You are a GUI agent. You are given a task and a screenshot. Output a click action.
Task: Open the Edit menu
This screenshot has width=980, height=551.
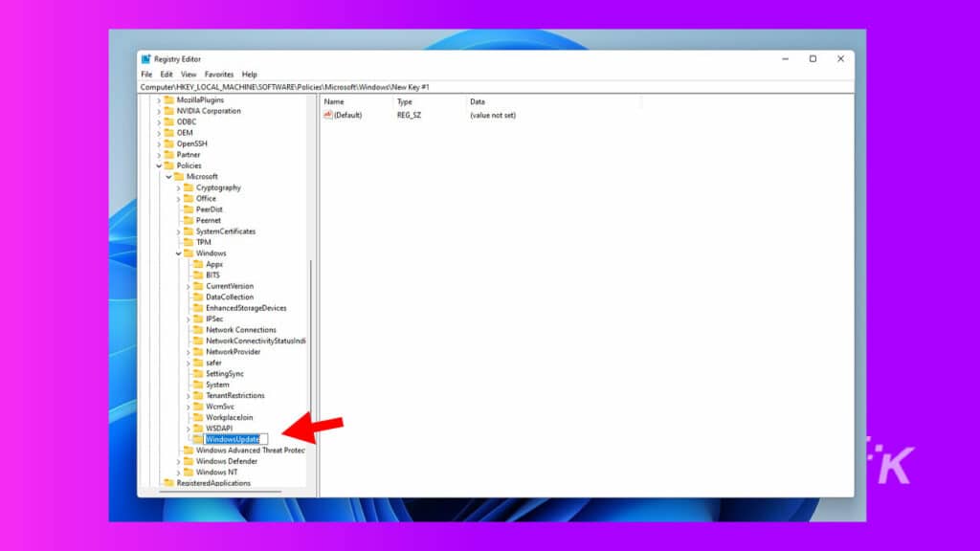click(x=167, y=75)
